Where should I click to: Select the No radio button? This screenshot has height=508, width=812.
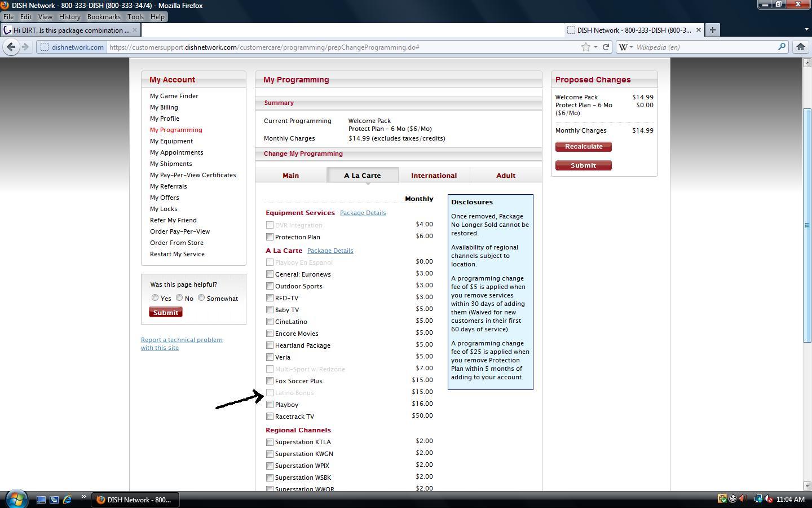179,298
